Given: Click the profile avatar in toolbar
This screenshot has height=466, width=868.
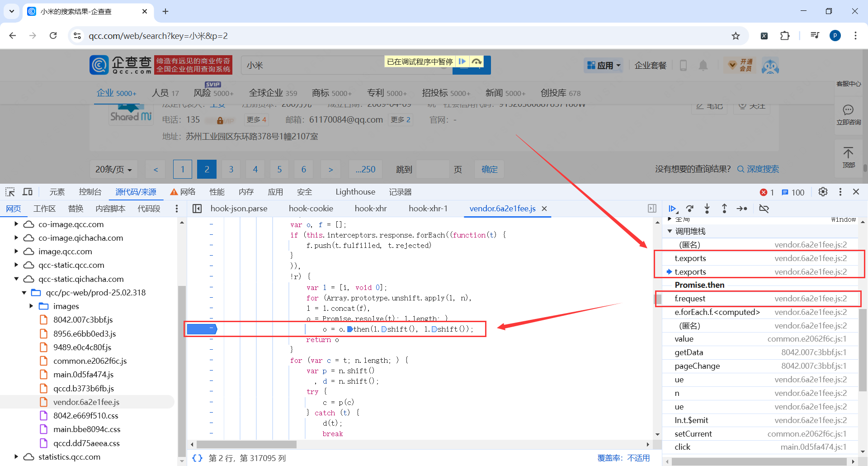Looking at the screenshot, I should (835, 36).
